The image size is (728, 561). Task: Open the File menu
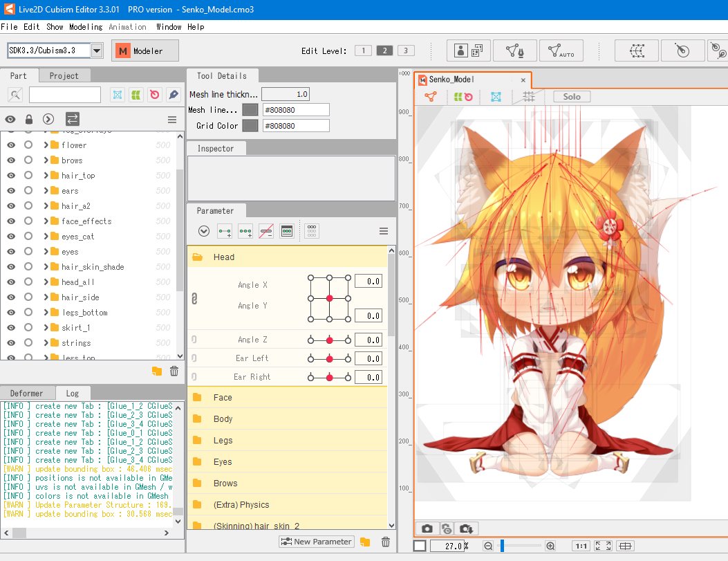click(x=9, y=27)
